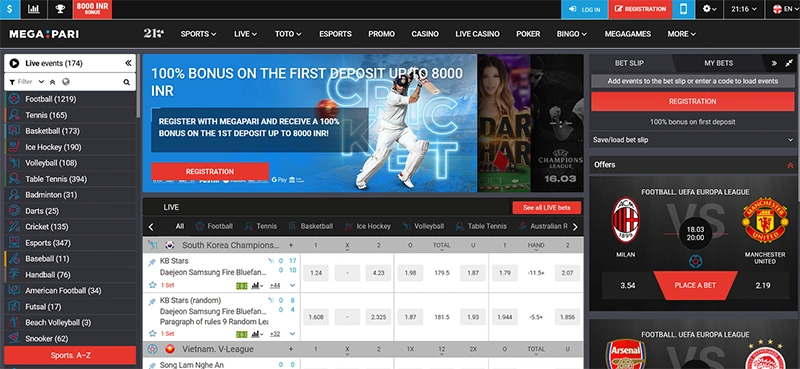Click the bet slip double arrow icon
Screen dimensions: 800x369
pos(774,63)
